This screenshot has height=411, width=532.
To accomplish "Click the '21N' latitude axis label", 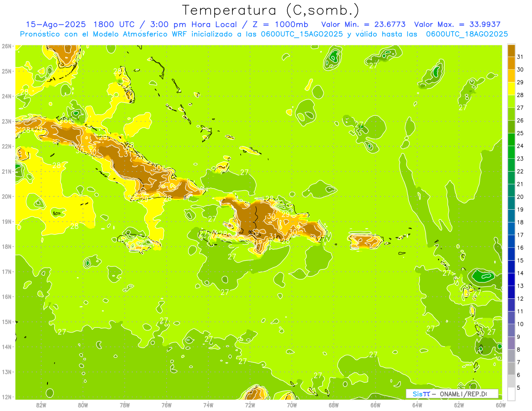I will tap(7, 171).
